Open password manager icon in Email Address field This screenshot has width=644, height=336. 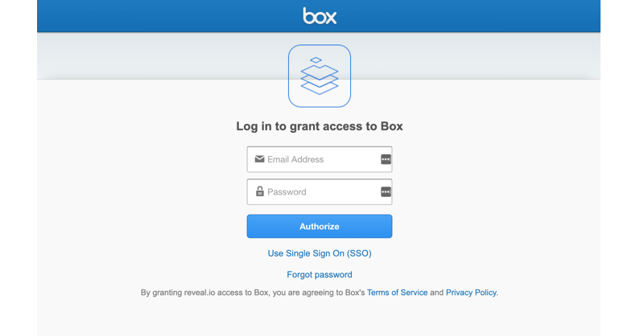click(x=386, y=159)
